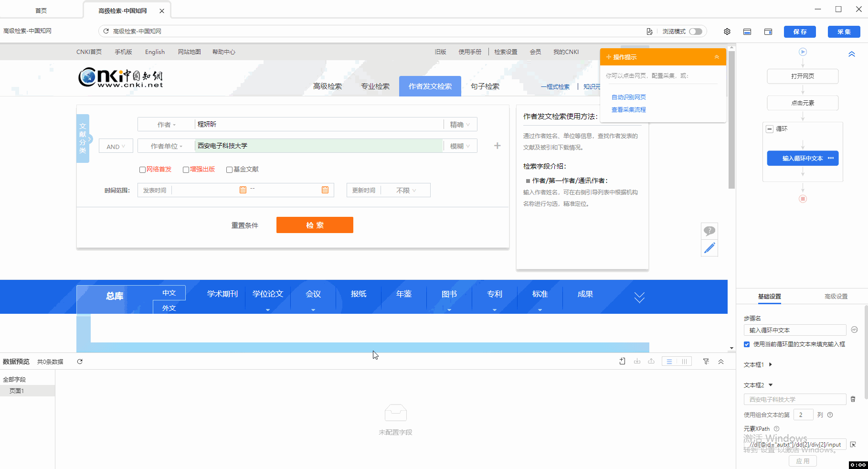Collapse the 循环 box with the minus toggle
Viewport: 868px width, 469px height.
[769, 129]
